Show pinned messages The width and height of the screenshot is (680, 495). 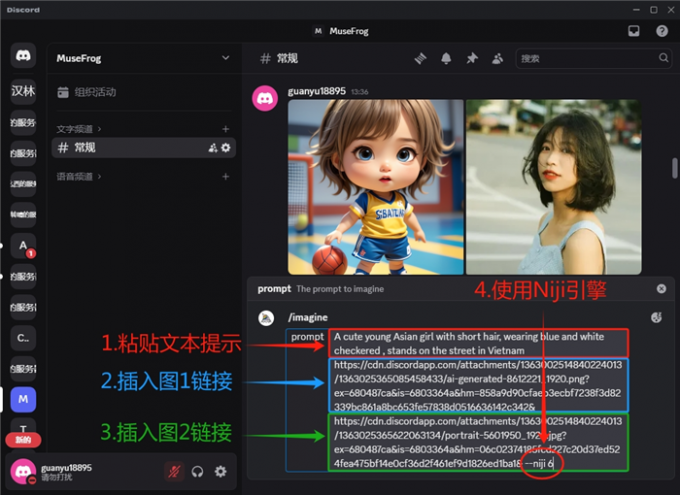tap(472, 58)
